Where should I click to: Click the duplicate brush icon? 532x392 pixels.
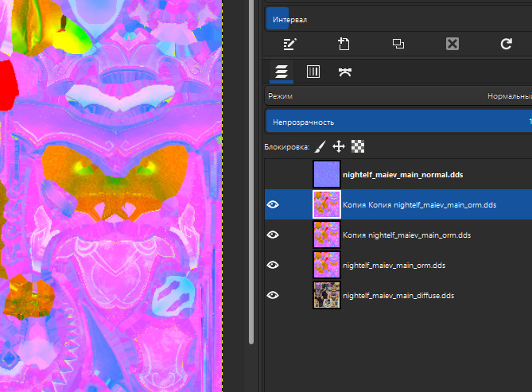(x=398, y=44)
